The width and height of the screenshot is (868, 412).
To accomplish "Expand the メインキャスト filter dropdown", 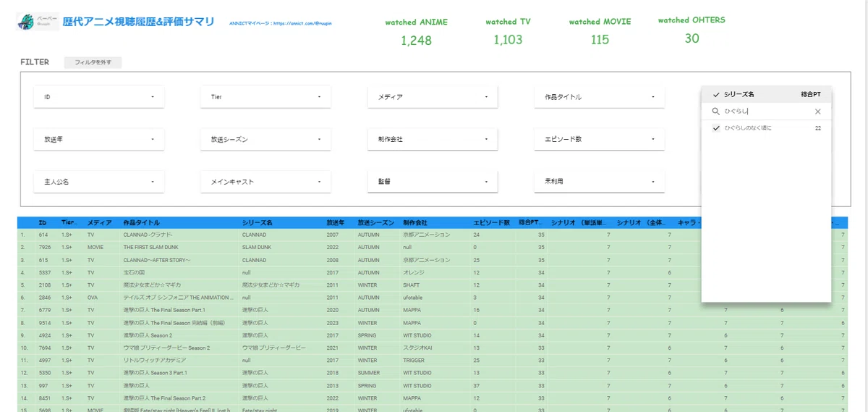I will tap(265, 182).
